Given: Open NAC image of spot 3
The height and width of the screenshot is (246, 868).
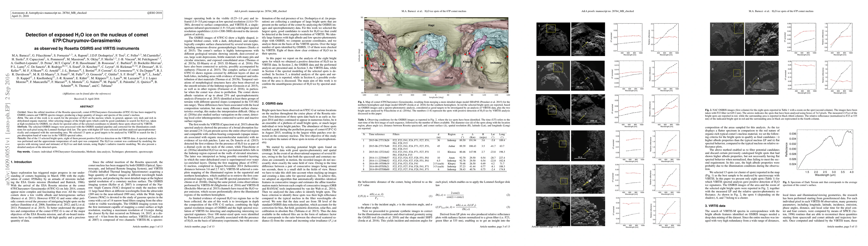Looking at the screenshot, I should [x=553, y=109].
